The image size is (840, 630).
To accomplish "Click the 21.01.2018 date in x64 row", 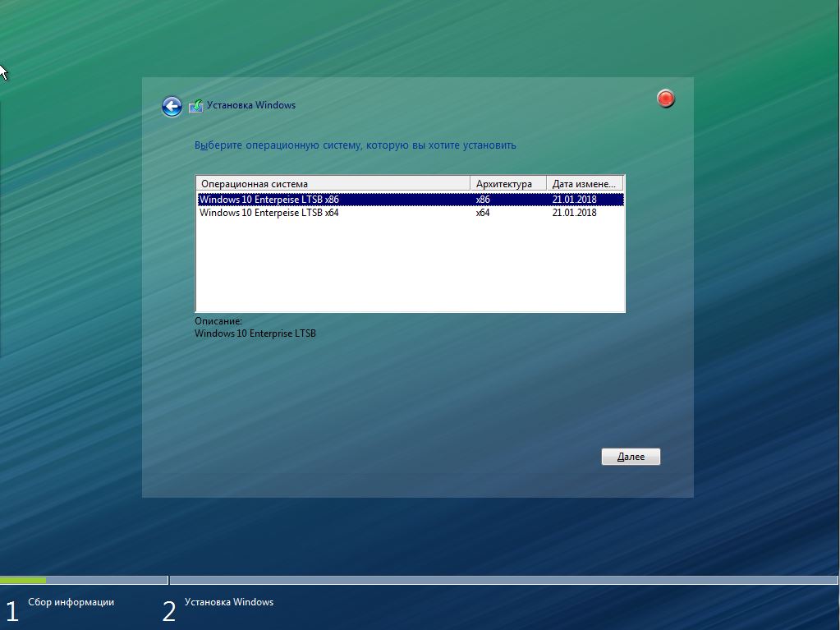I will pos(574,213).
